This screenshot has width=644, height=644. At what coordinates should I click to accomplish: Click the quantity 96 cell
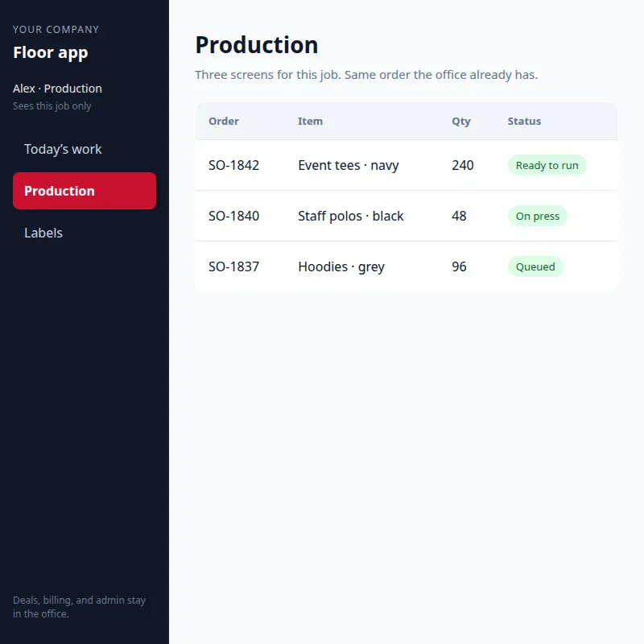coord(459,266)
